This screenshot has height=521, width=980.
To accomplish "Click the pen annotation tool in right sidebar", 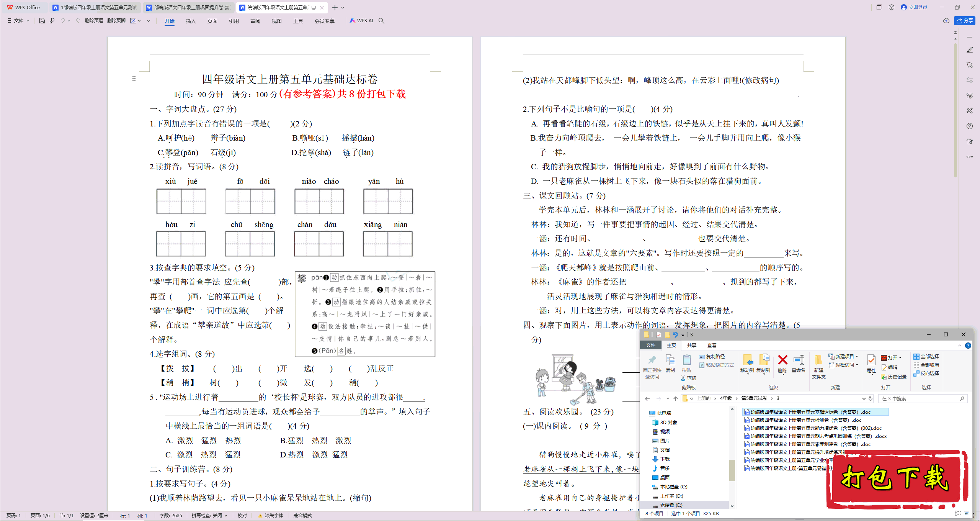I will point(970,50).
